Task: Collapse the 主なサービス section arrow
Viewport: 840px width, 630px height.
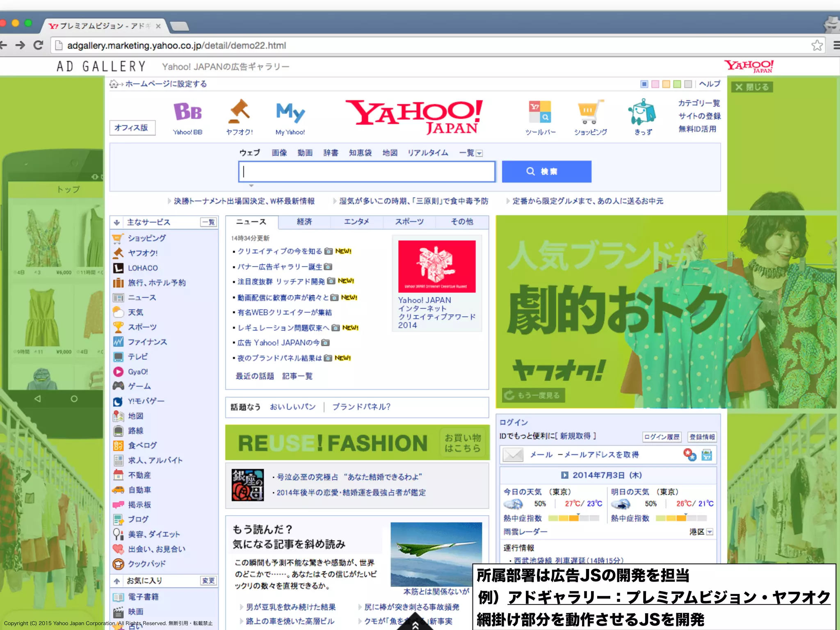Action: coord(117,222)
